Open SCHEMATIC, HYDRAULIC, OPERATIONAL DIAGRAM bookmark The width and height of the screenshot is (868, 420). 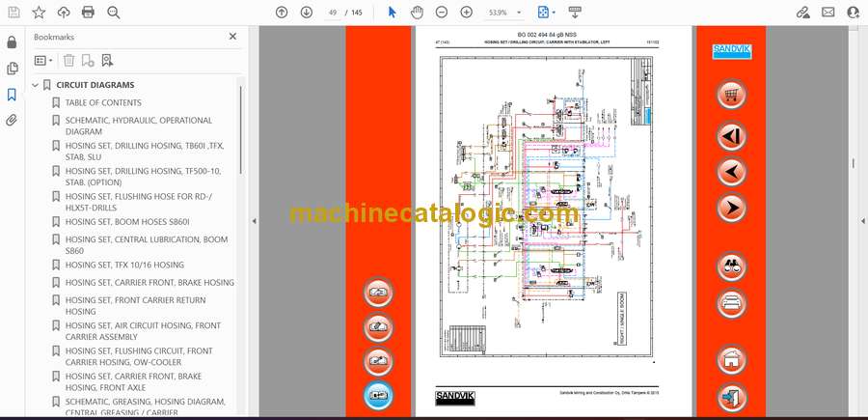tap(138, 126)
